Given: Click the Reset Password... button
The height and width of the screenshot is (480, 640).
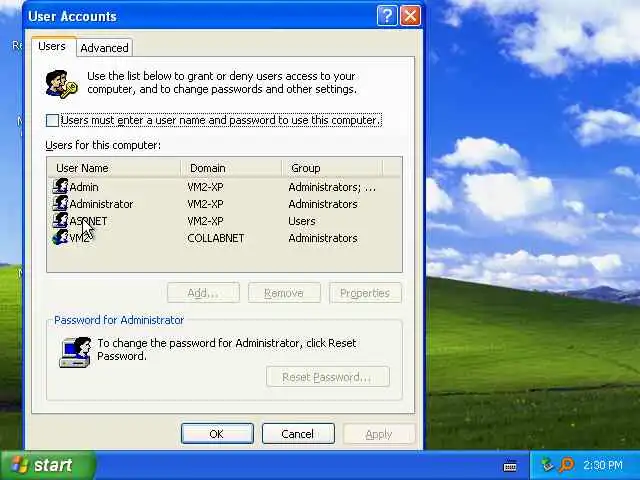Looking at the screenshot, I should pos(328,376).
